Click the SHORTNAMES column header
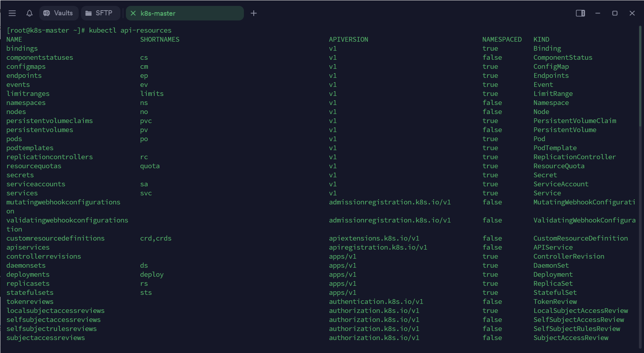The image size is (644, 353). (x=160, y=39)
